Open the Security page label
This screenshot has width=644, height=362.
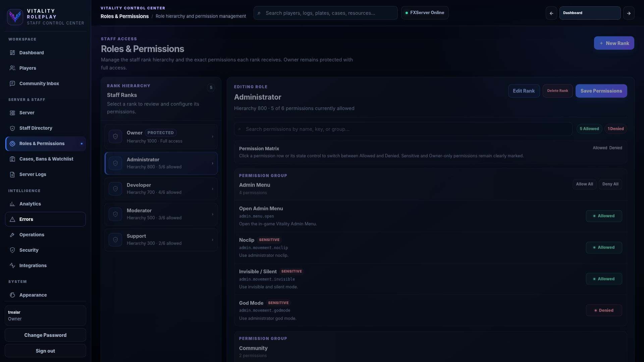pyautogui.click(x=29, y=250)
